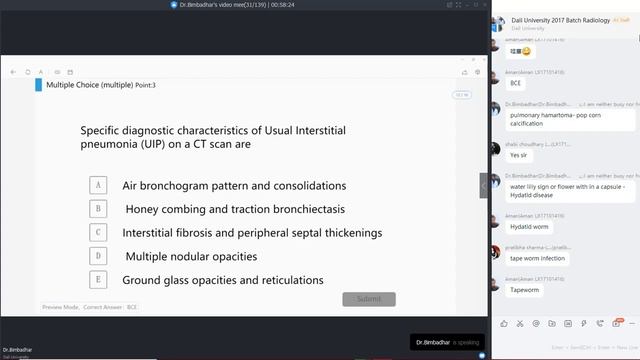The image size is (640, 360).
Task: Click the lightning quick-reply icon in chat
Action: [584, 323]
